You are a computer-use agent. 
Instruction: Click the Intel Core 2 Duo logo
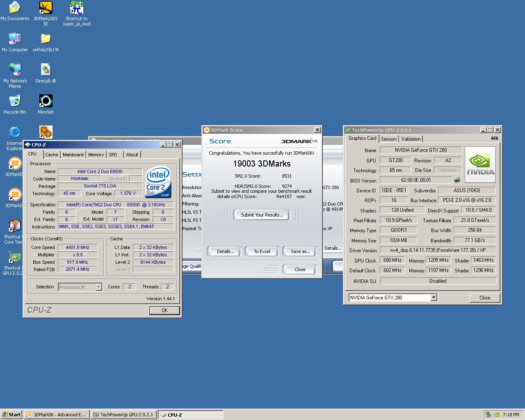(158, 181)
